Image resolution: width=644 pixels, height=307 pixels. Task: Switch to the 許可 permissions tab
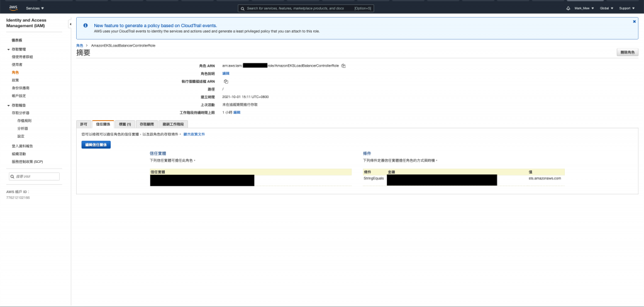(84, 124)
